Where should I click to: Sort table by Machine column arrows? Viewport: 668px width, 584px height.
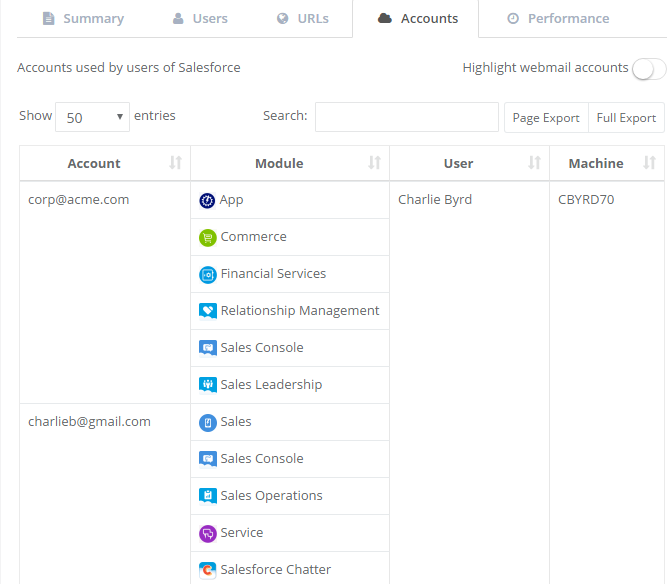point(649,163)
